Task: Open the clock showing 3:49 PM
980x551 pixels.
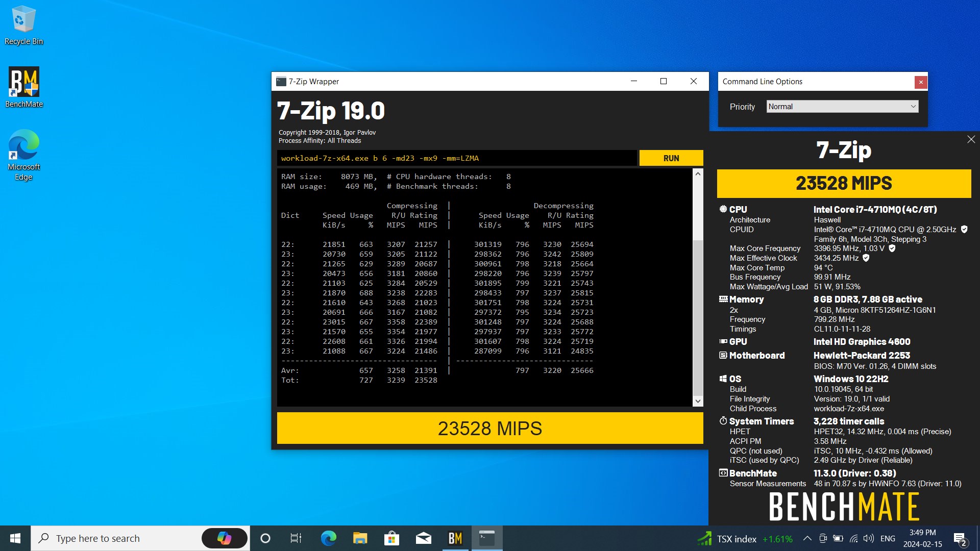Action: [x=922, y=538]
